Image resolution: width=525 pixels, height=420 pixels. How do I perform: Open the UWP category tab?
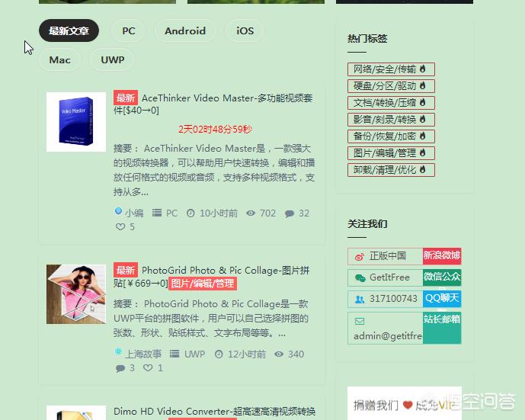pyautogui.click(x=112, y=59)
